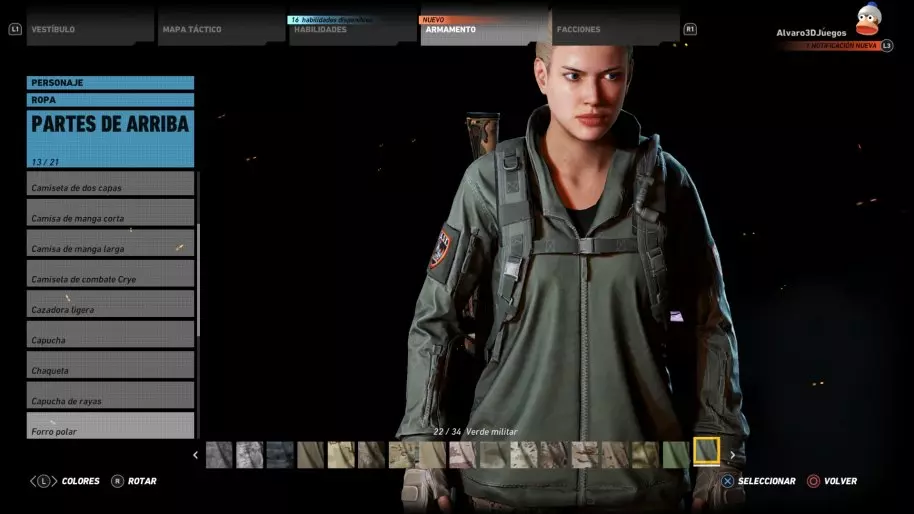The height and width of the screenshot is (514, 914).
Task: Open the Alvaro3DJuegos duck avatar
Action: coord(868,19)
